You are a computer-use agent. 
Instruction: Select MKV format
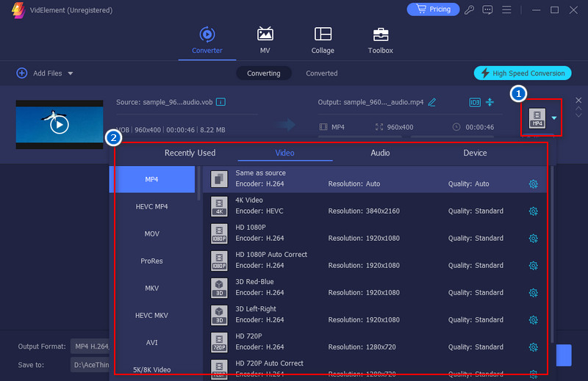152,288
